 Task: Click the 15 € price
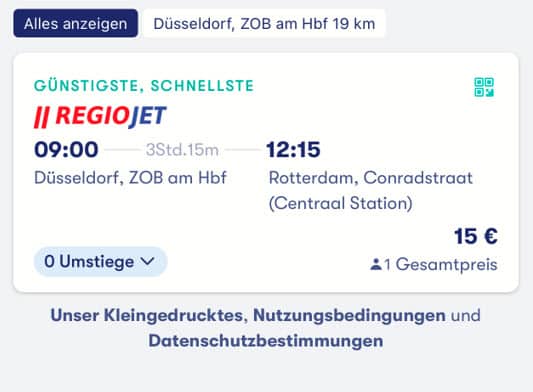point(476,236)
